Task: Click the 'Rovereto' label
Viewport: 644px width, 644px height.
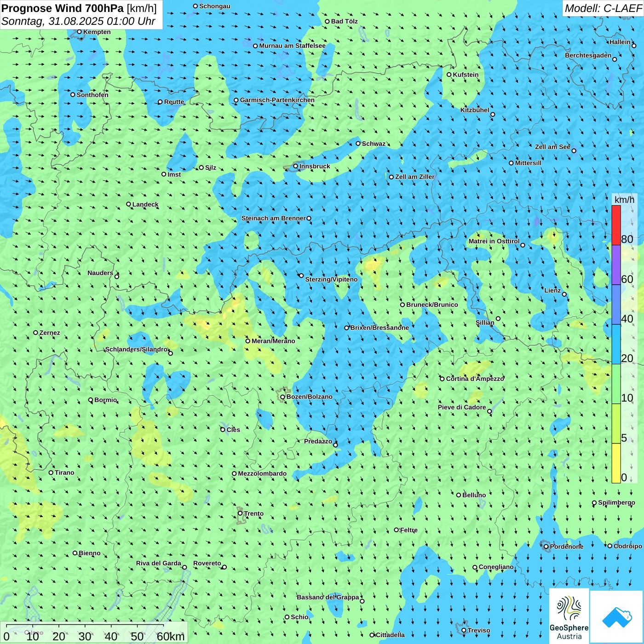Action: (x=207, y=563)
